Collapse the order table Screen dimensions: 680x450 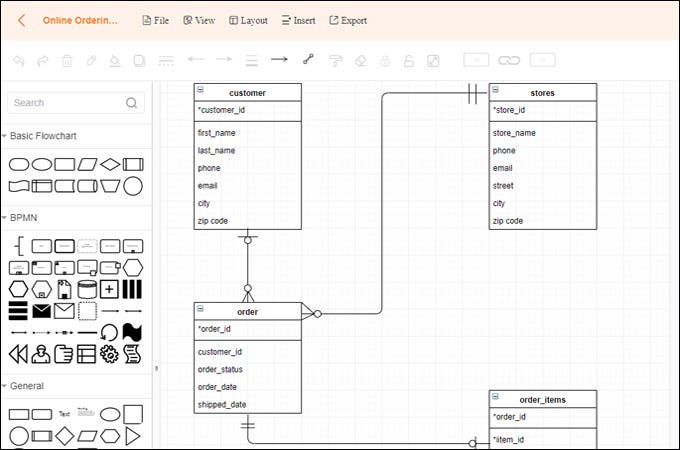pyautogui.click(x=200, y=309)
